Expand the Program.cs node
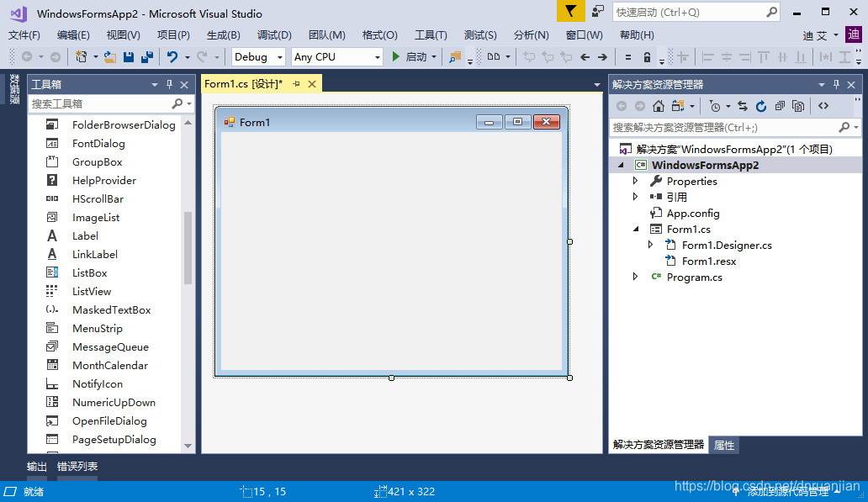Image resolution: width=868 pixels, height=502 pixels. [x=635, y=276]
